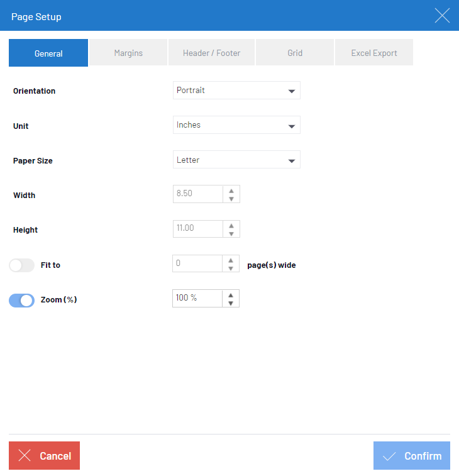The width and height of the screenshot is (459, 476).
Task: Click the red Cancel button
Action: pos(44,455)
